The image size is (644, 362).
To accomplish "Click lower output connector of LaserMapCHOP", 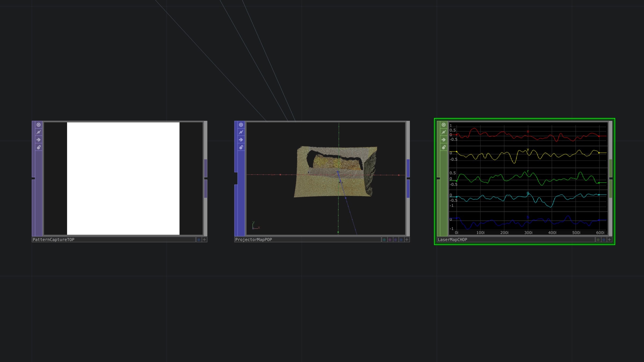I will (611, 189).
